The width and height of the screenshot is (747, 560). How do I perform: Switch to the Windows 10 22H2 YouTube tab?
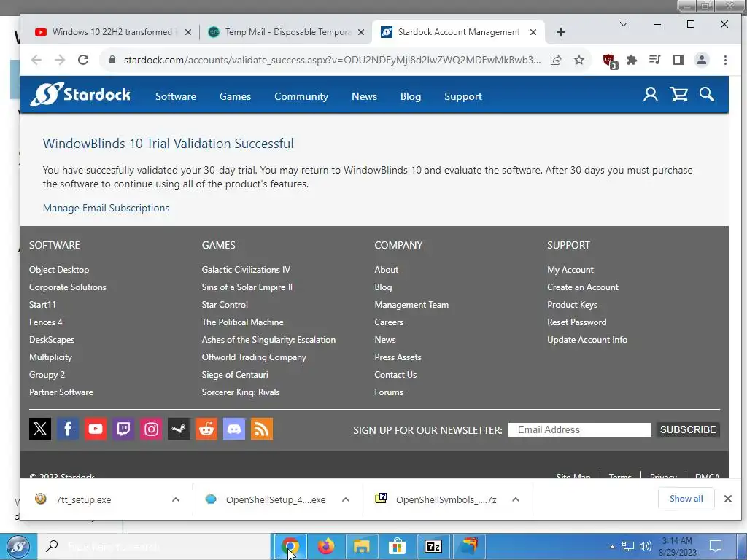coord(113,32)
